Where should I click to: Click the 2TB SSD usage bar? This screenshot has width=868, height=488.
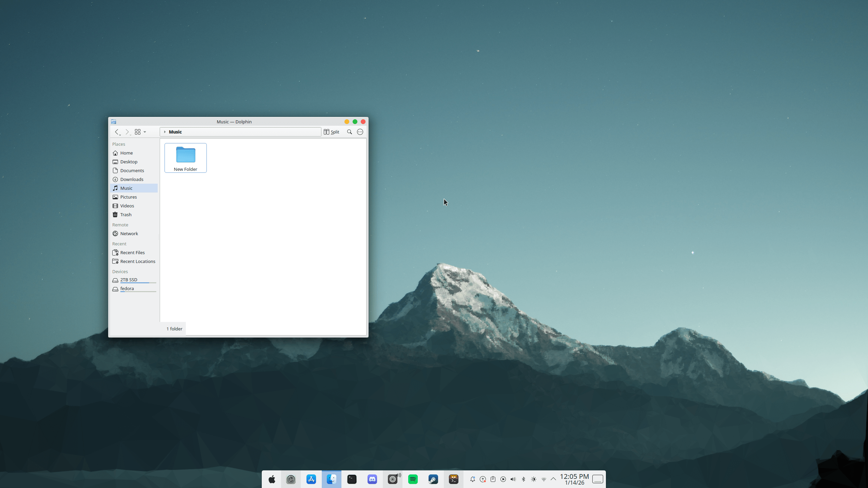click(138, 283)
